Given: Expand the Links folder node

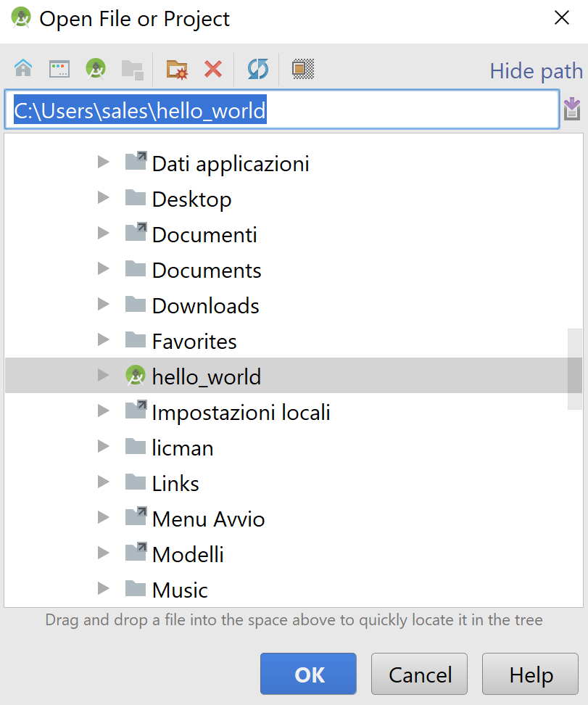Looking at the screenshot, I should pos(104,482).
